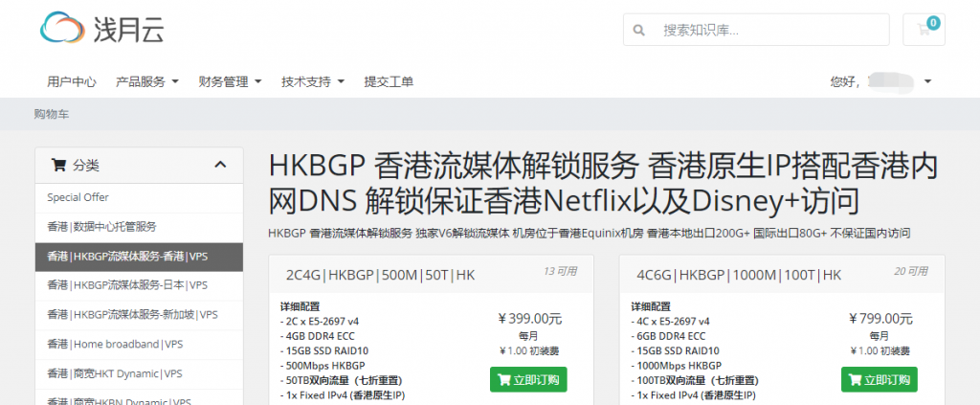This screenshot has width=980, height=405.
Task: Click the 2C4G|HKBGP|500M|50T|HK plan title
Action: 381,275
